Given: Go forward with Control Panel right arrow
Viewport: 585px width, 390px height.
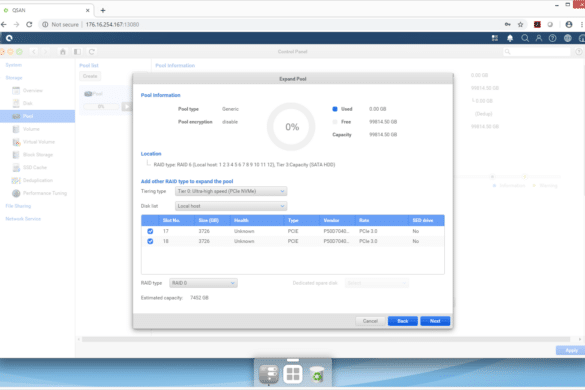Looking at the screenshot, I should point(46,52).
